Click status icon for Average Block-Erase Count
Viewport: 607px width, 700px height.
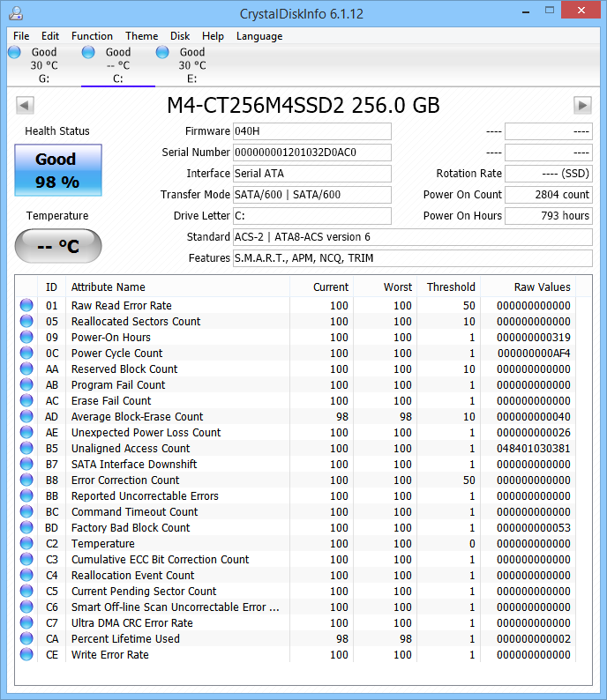point(26,416)
